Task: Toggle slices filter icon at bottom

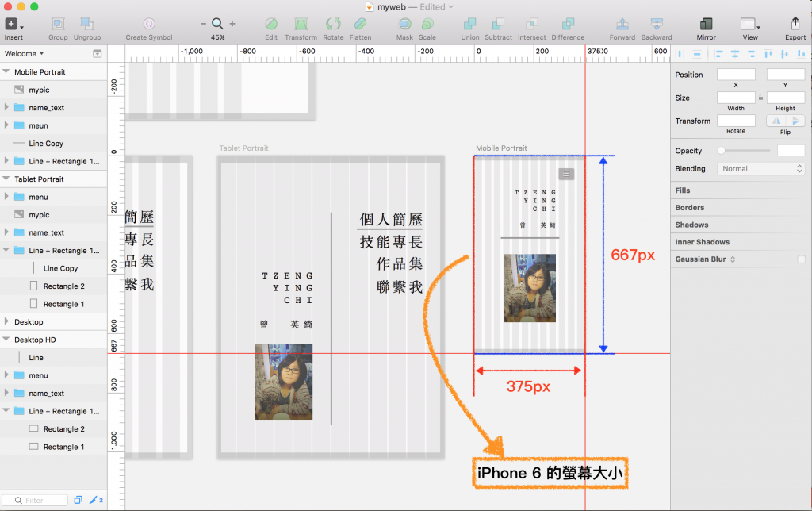Action: pos(96,500)
